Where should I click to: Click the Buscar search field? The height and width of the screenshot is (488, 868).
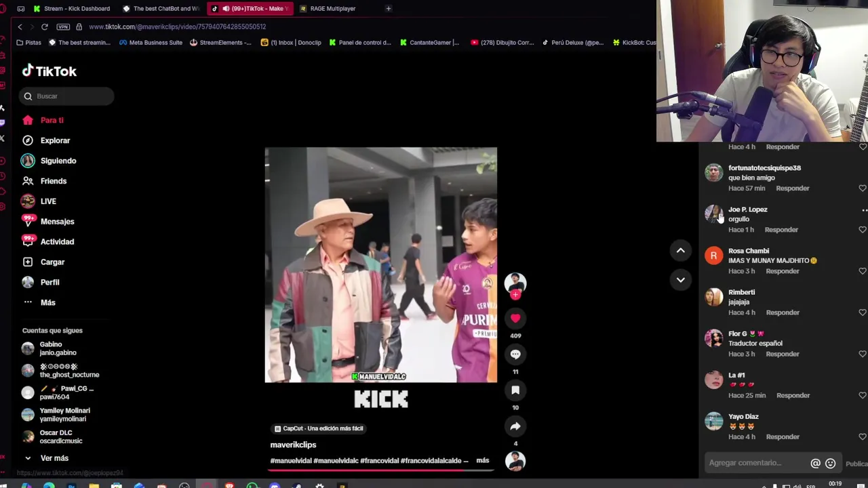click(x=66, y=96)
